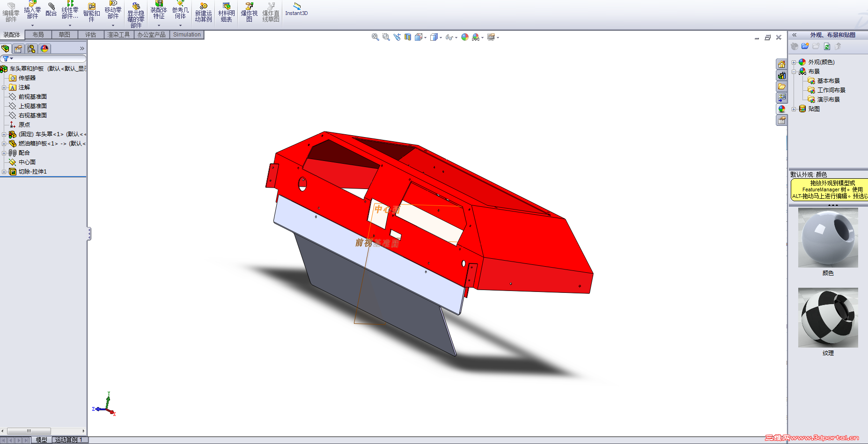
Task: Click Zoom to Area magnifier icon
Action: click(386, 37)
